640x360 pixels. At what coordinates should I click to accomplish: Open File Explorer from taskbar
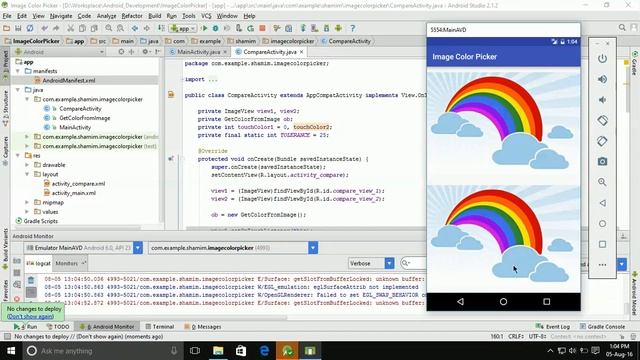click(x=218, y=351)
